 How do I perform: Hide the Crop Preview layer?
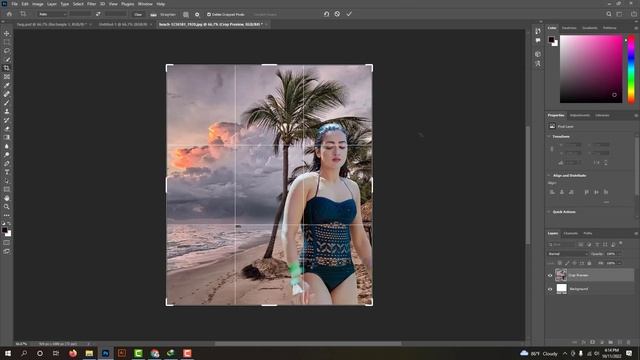click(550, 276)
